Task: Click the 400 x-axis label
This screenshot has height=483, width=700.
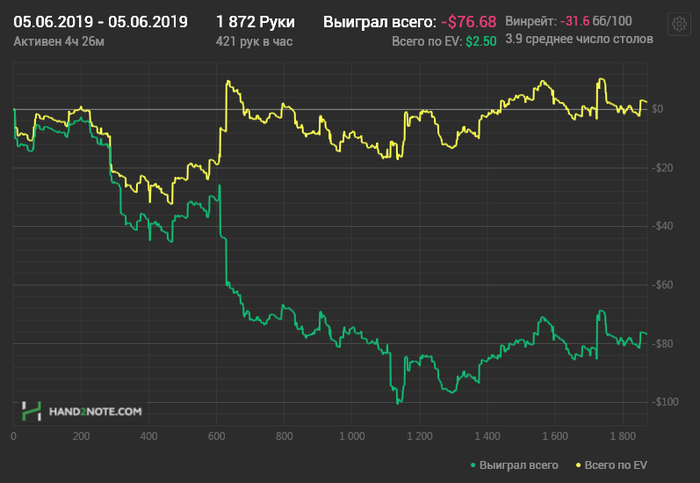Action: (149, 436)
